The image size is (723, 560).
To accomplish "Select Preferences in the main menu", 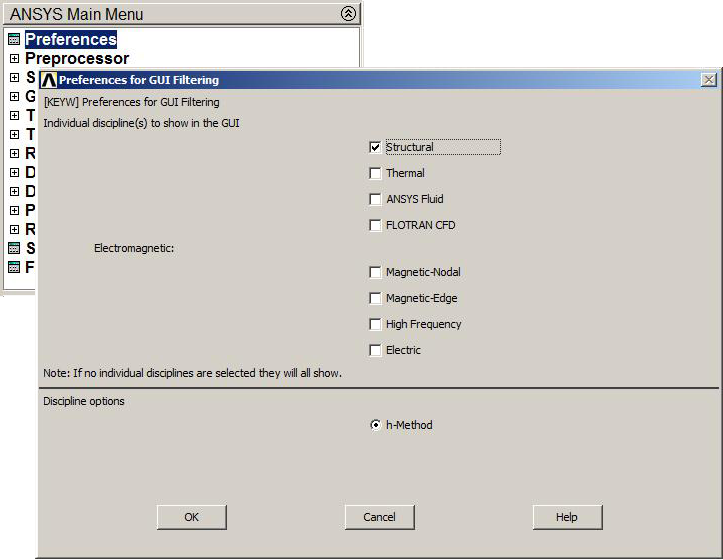I will [x=71, y=40].
